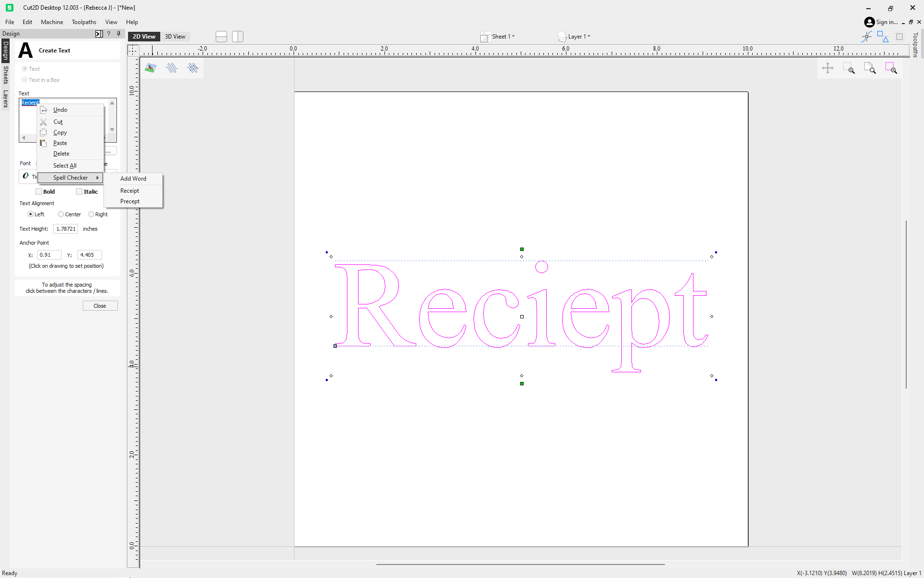
Task: Switch to the 2D View tab
Action: pos(144,37)
